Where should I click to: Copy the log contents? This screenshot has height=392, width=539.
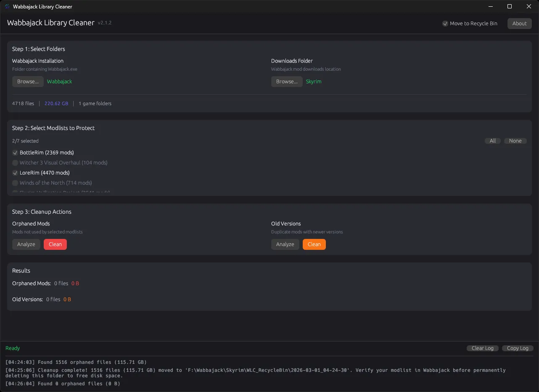[518, 348]
